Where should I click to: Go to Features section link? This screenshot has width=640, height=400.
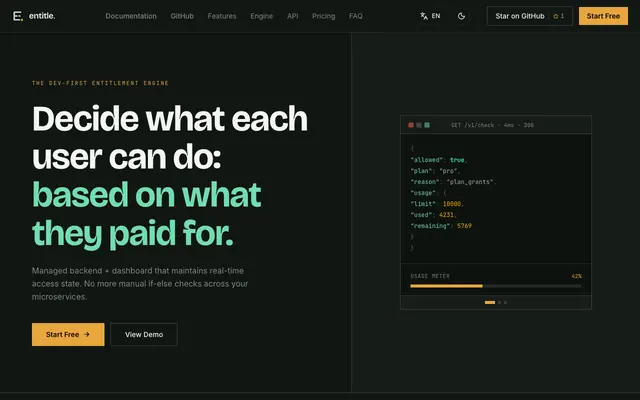click(x=222, y=16)
